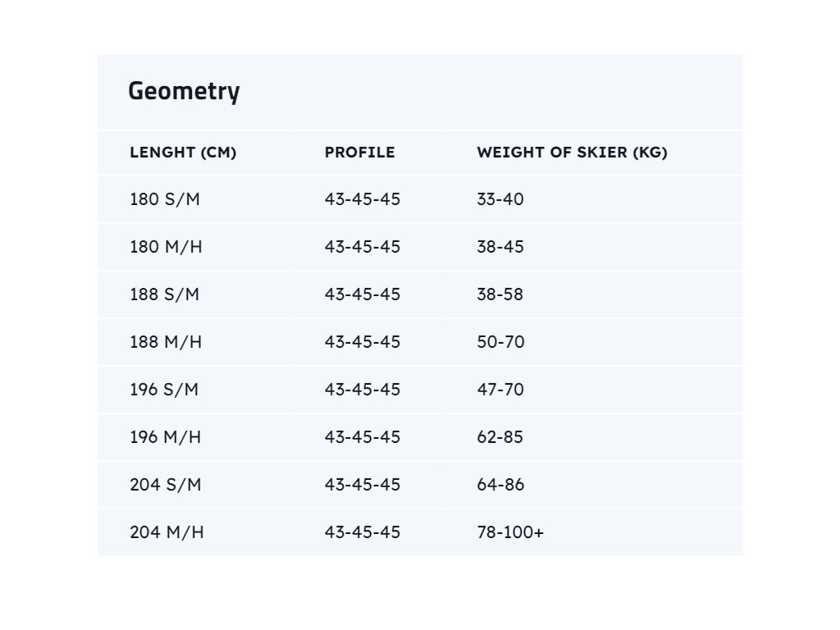Select the 38-45 skier weight value
Screen dimensions: 840x630
click(500, 247)
